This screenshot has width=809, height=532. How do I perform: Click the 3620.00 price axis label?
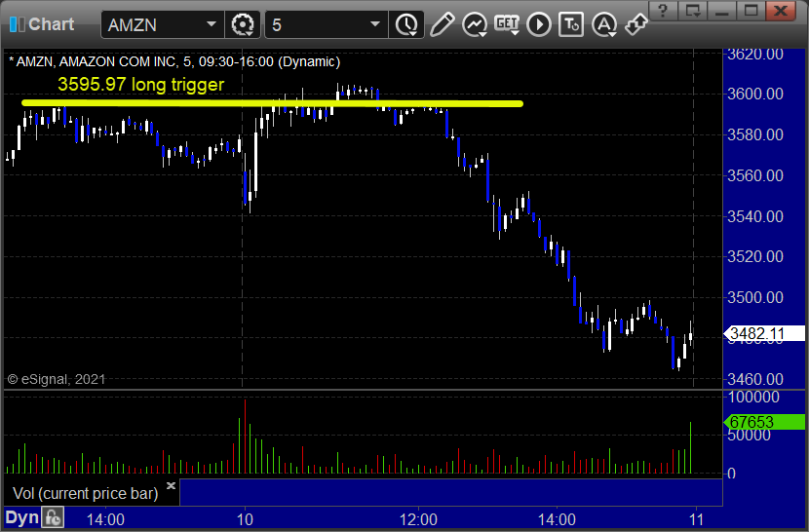755,54
